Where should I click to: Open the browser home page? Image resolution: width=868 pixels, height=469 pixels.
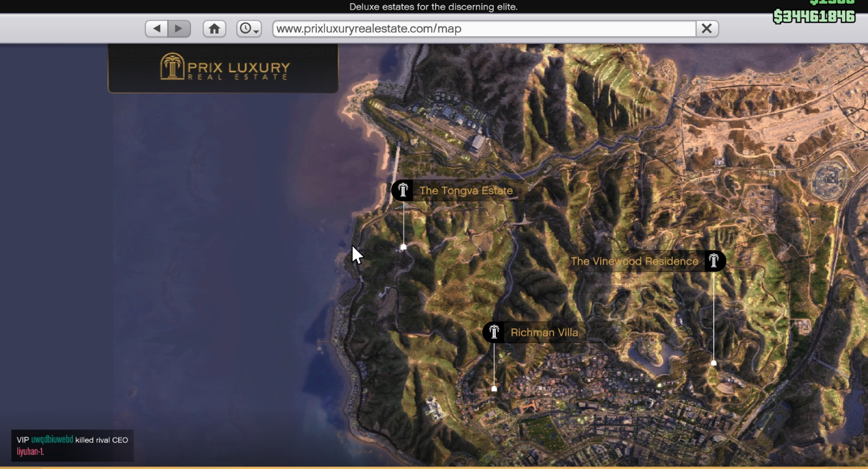point(214,29)
